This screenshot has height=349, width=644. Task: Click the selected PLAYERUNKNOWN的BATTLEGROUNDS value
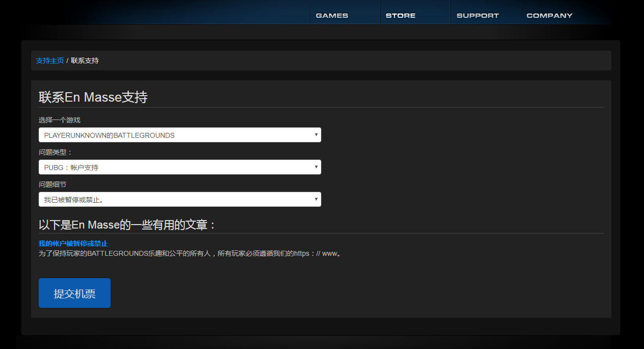[x=109, y=135]
